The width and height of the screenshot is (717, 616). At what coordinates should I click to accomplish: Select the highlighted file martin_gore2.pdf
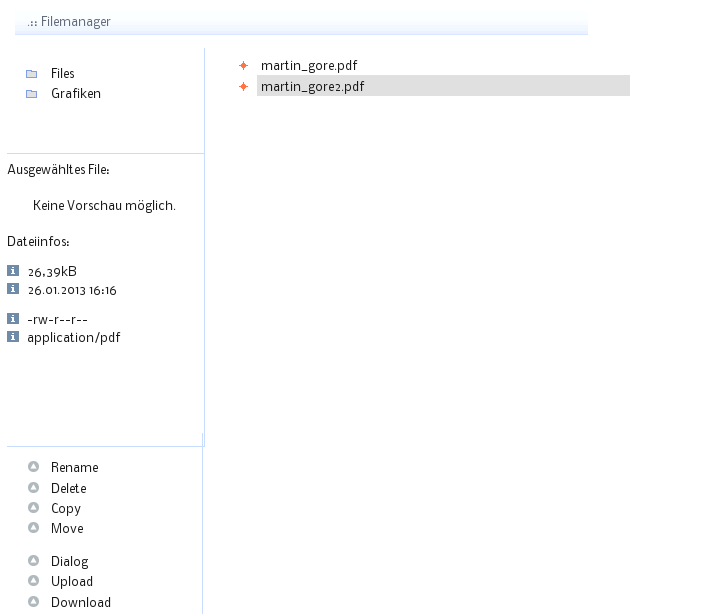point(443,86)
